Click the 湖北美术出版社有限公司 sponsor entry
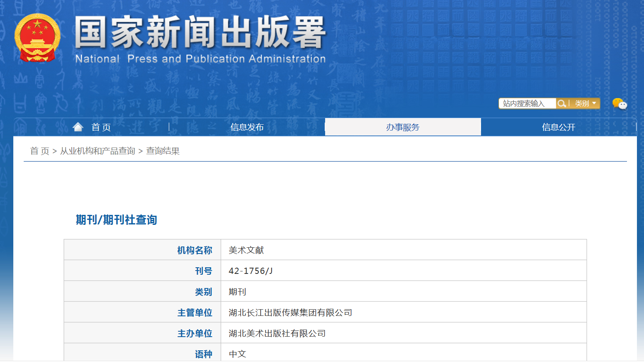644x362 pixels. click(x=277, y=333)
